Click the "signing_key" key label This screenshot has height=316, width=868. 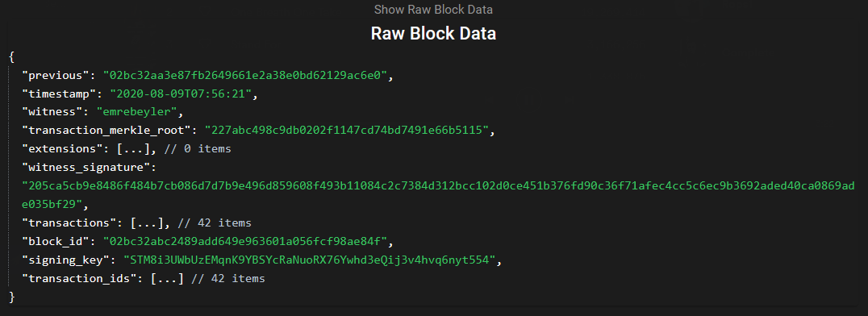65,260
